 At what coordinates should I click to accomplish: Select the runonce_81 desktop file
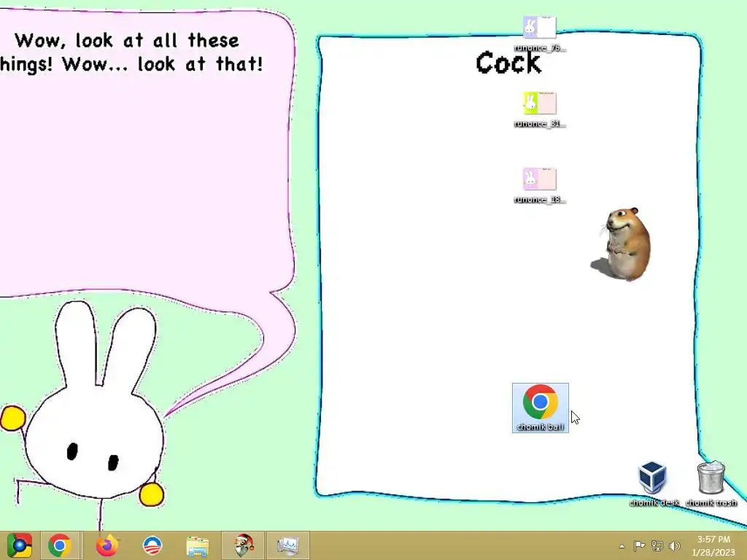[540, 109]
